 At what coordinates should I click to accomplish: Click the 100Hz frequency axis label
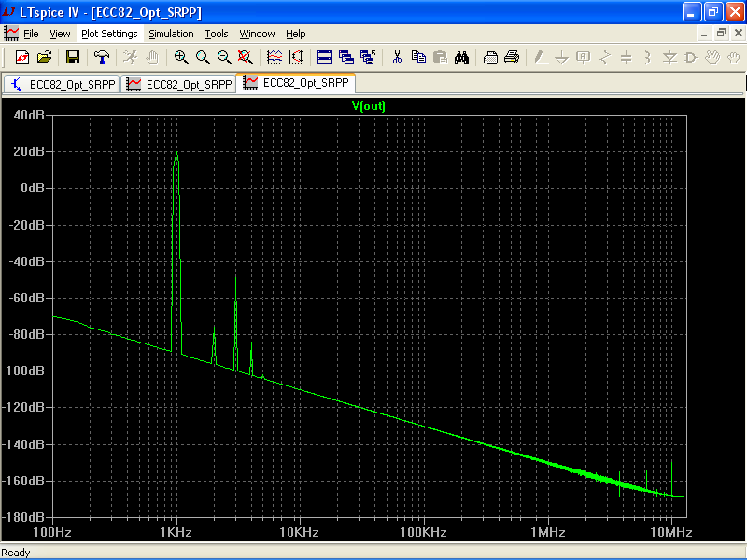coord(52,532)
